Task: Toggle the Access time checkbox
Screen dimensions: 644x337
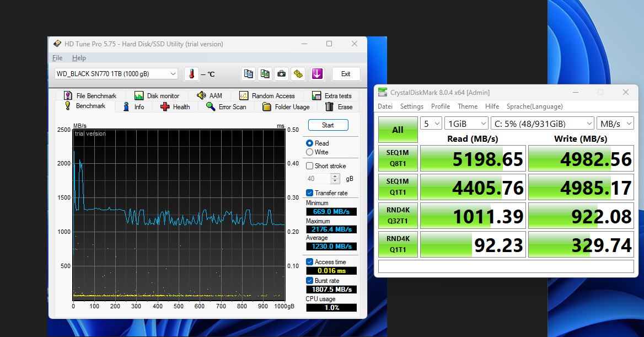Action: pyautogui.click(x=310, y=262)
